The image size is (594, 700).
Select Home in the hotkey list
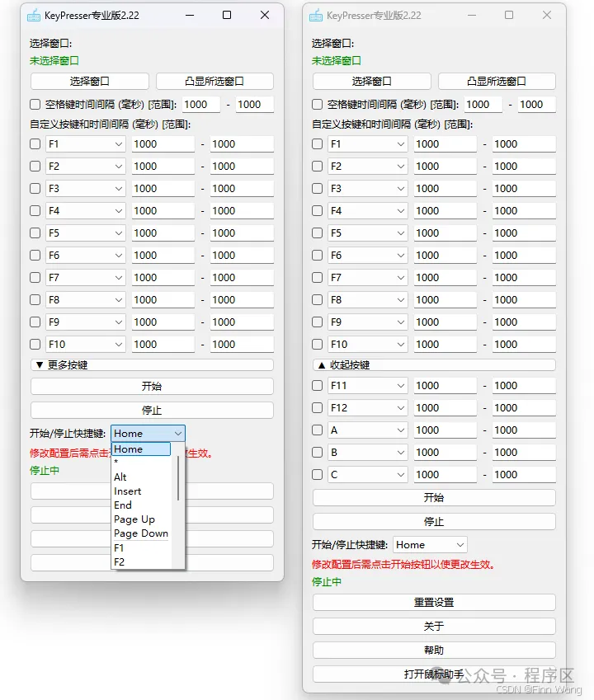click(141, 449)
